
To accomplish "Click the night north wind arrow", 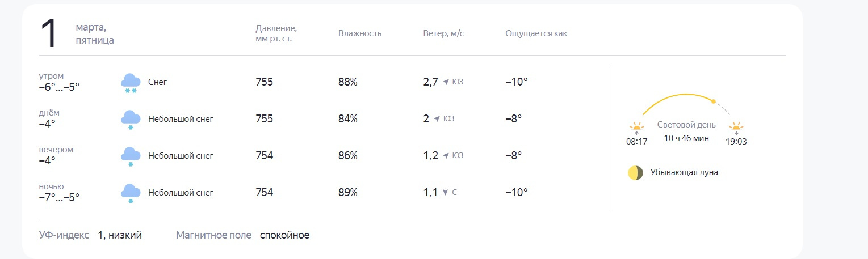I will click(x=446, y=193).
